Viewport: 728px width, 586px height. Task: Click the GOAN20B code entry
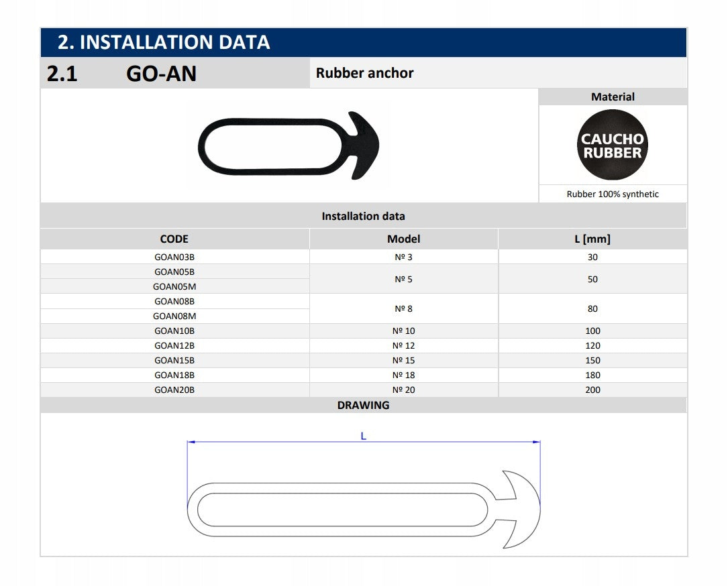point(174,390)
